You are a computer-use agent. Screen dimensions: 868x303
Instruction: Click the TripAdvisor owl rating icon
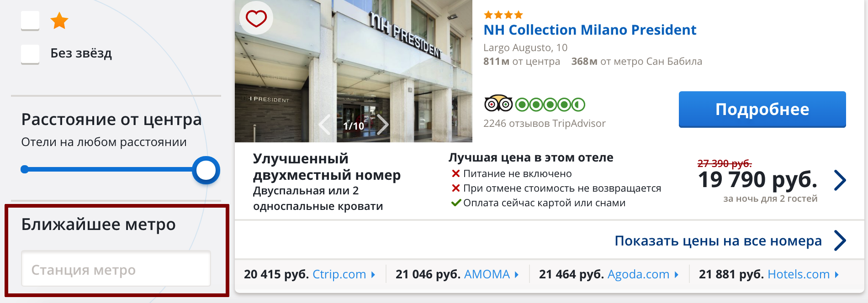(498, 104)
